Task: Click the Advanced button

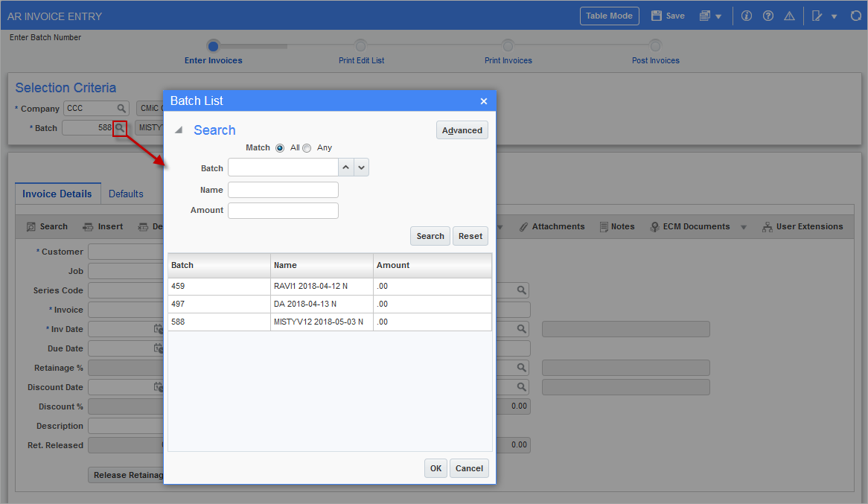Action: (x=462, y=130)
